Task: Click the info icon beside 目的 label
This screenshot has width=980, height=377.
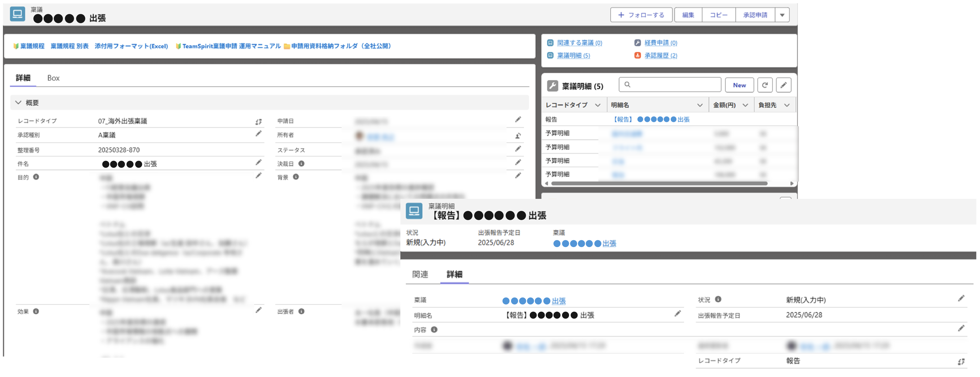Action: point(36,177)
